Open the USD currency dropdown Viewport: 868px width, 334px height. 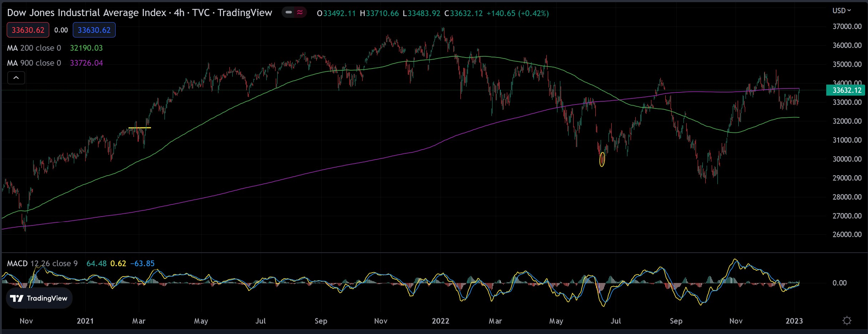click(842, 11)
